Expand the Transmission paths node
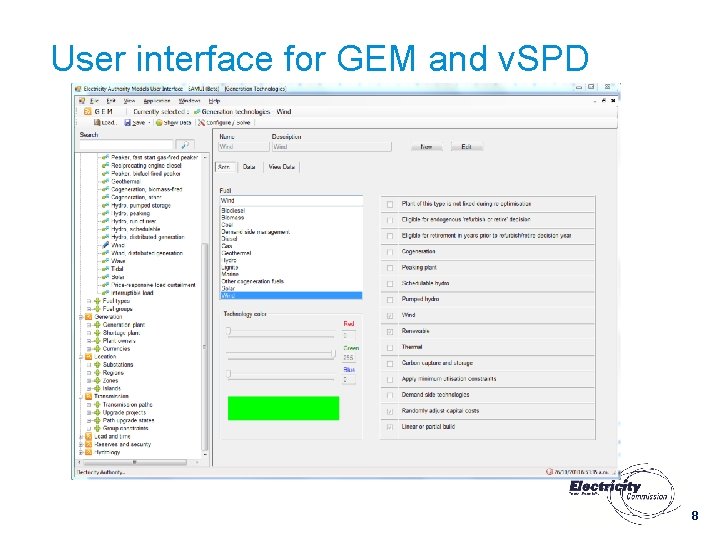Screen dimensions: 720x540 coord(89,405)
